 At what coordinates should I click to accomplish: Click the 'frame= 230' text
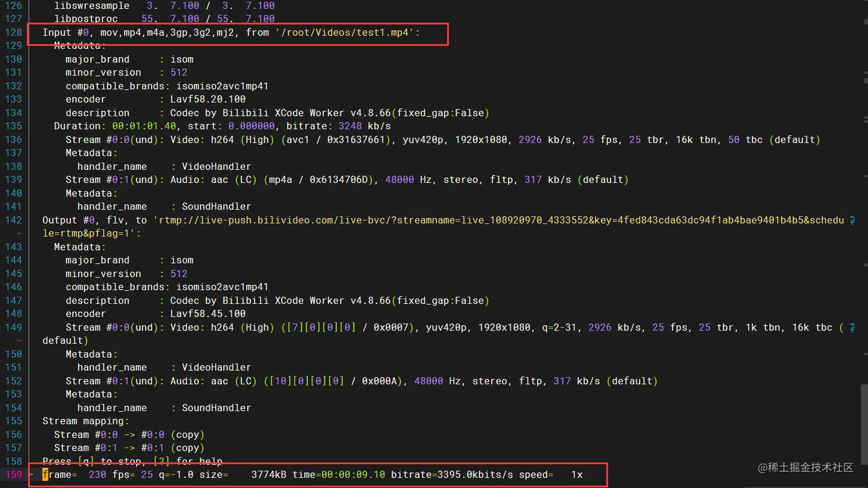pyautogui.click(x=75, y=475)
